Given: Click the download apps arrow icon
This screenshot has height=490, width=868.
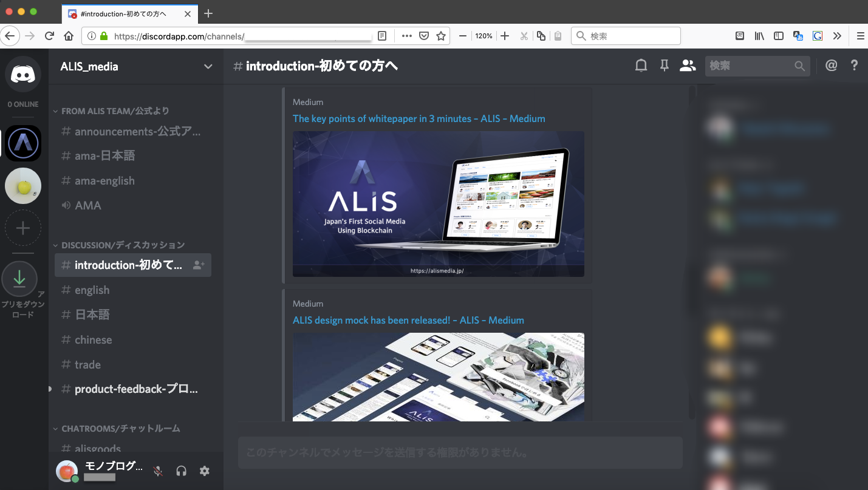Looking at the screenshot, I should 19,279.
